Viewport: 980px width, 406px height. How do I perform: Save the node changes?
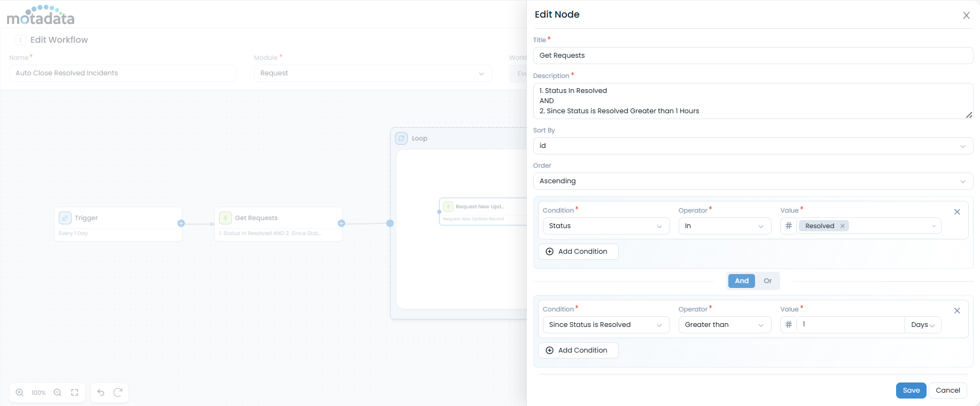pos(911,391)
